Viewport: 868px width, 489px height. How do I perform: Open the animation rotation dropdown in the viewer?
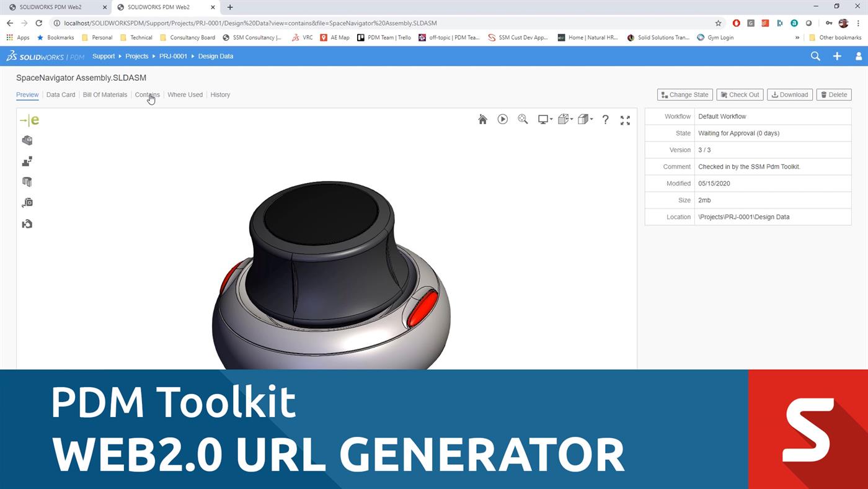pyautogui.click(x=564, y=119)
